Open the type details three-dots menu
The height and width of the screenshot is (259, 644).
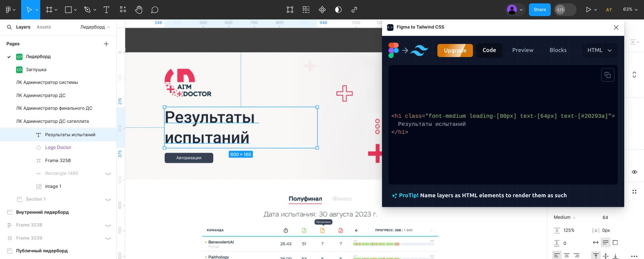(x=634, y=256)
